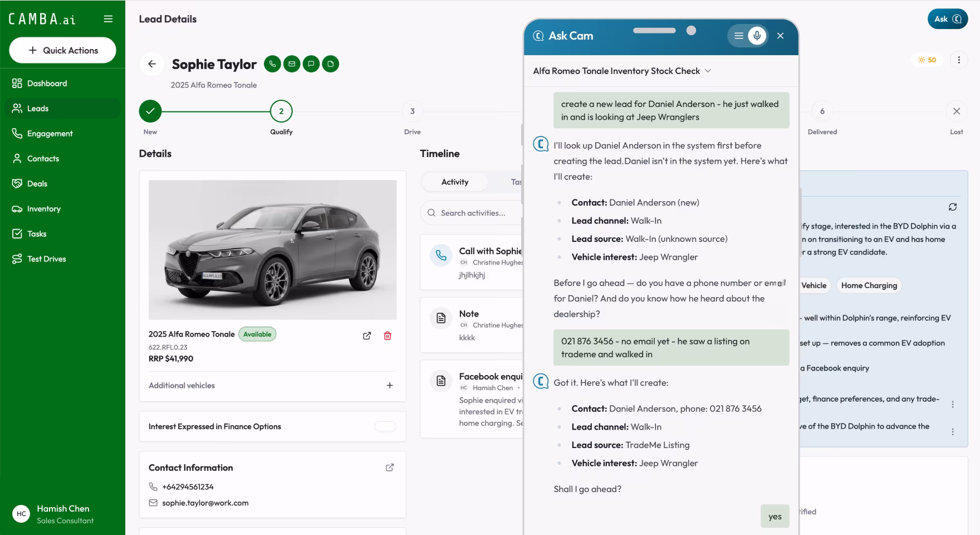This screenshot has width=980, height=535.
Task: Click the phone number +64294561234
Action: click(x=188, y=487)
